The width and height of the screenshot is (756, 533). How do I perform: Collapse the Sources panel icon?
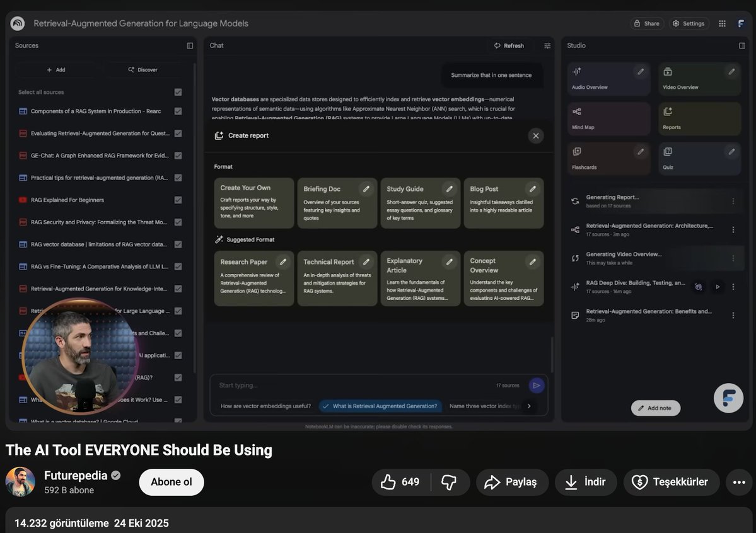point(190,46)
